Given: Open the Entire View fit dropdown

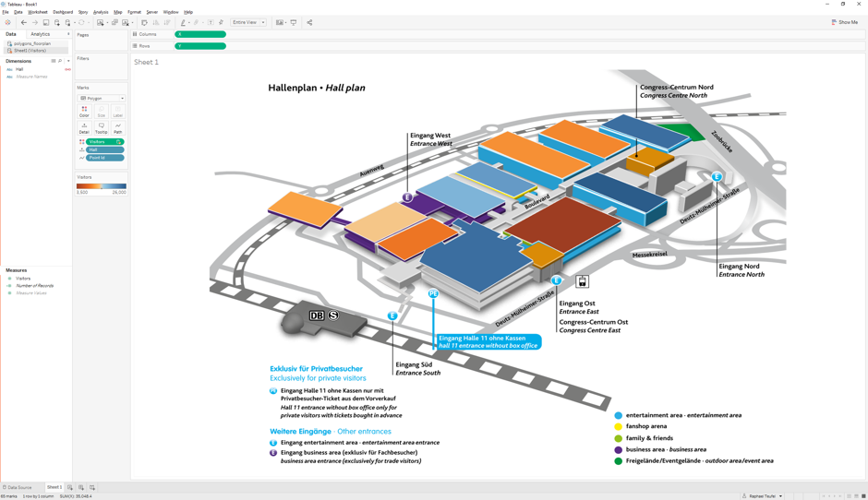Looking at the screenshot, I should coord(248,22).
